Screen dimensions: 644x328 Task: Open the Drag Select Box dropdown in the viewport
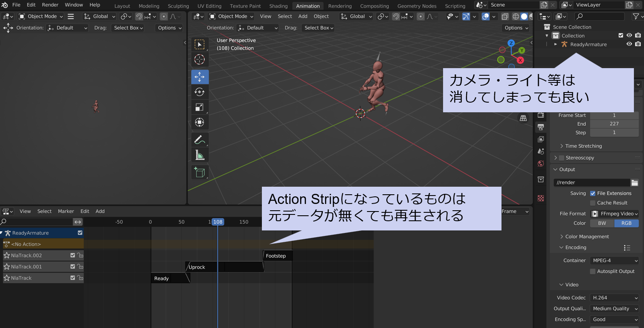click(319, 28)
